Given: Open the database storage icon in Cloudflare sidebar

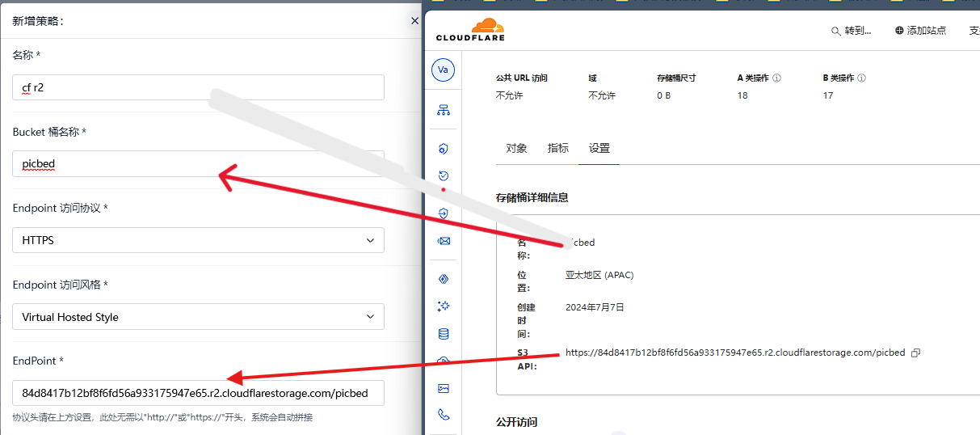Looking at the screenshot, I should 443,334.
